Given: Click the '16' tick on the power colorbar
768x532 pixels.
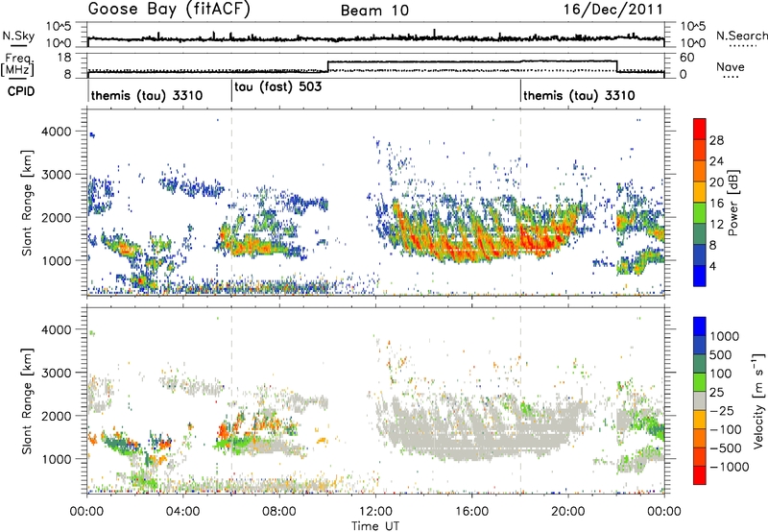Looking at the screenshot, I should (x=716, y=204).
